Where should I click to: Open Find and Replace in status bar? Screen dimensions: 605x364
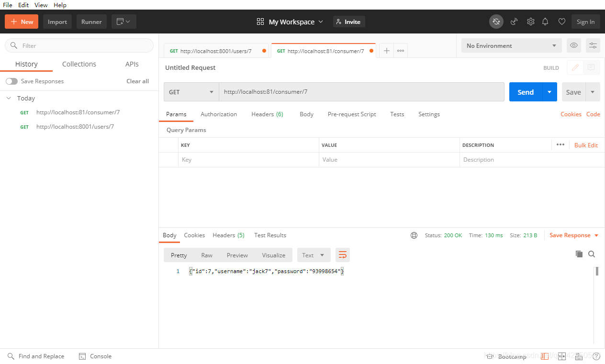(x=36, y=356)
